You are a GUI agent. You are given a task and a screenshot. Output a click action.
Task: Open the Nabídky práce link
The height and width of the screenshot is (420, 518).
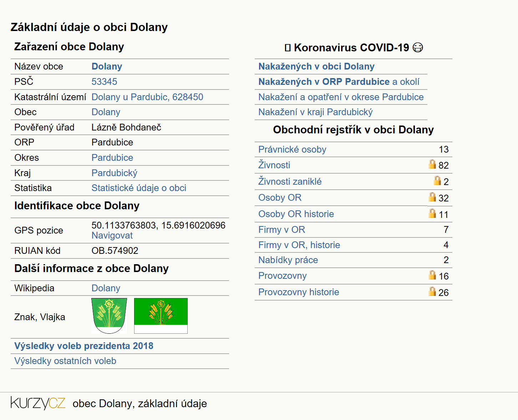(x=288, y=260)
